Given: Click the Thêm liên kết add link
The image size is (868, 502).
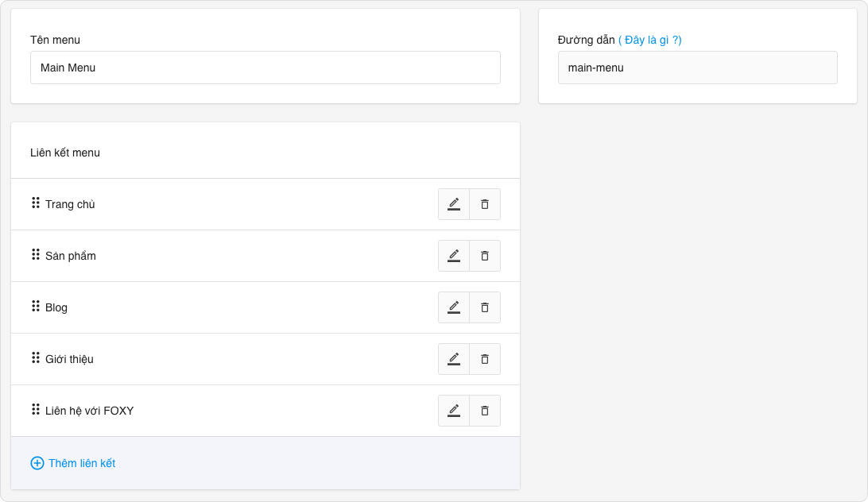Looking at the screenshot, I should click(82, 463).
